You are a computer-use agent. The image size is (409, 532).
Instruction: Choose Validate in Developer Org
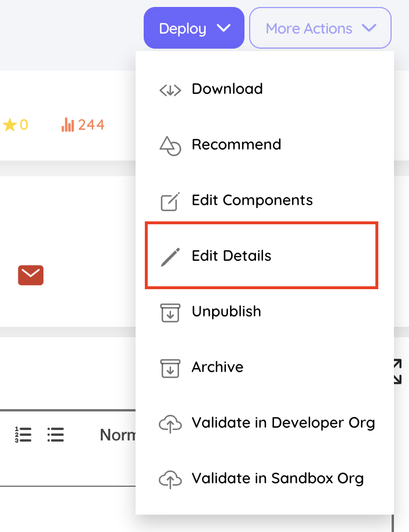point(265,422)
